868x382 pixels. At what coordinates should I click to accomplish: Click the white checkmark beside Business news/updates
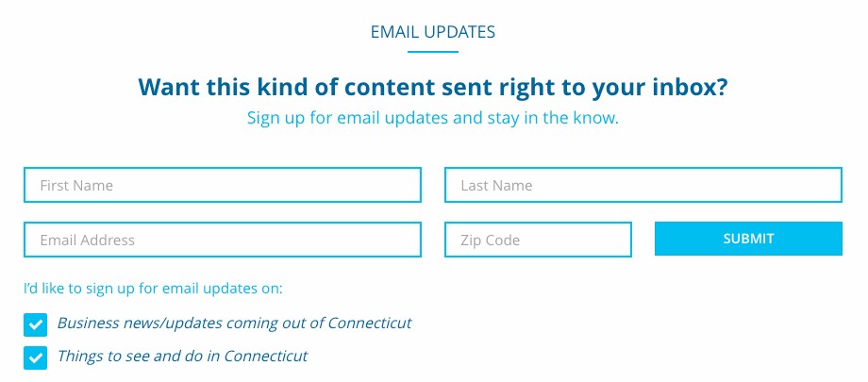(x=35, y=324)
